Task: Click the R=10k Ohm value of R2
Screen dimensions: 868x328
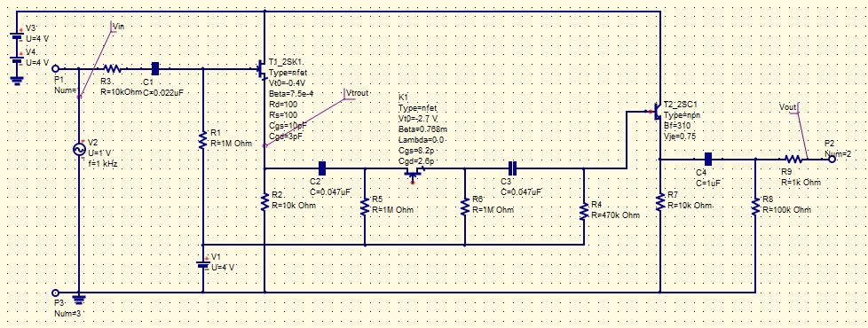Action: point(294,205)
